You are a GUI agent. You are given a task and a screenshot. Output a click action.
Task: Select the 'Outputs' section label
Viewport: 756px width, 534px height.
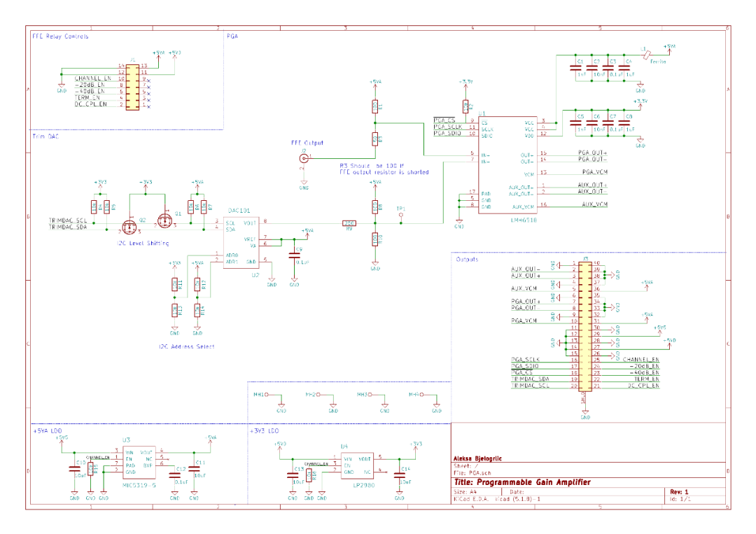coord(467,259)
